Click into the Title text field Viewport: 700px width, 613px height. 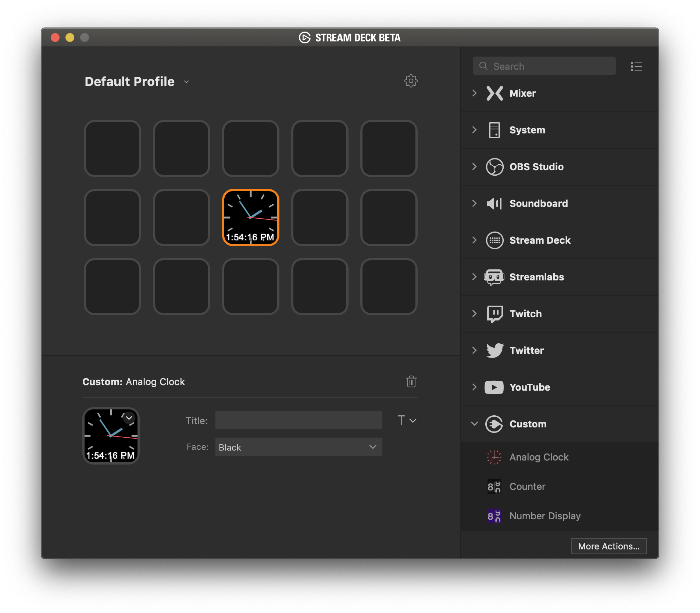299,420
